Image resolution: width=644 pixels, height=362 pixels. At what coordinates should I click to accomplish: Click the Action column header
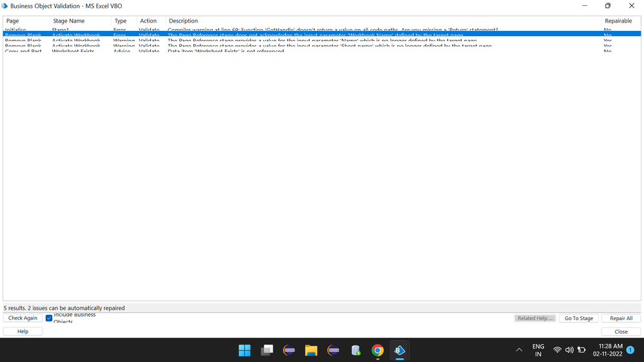[x=151, y=21]
